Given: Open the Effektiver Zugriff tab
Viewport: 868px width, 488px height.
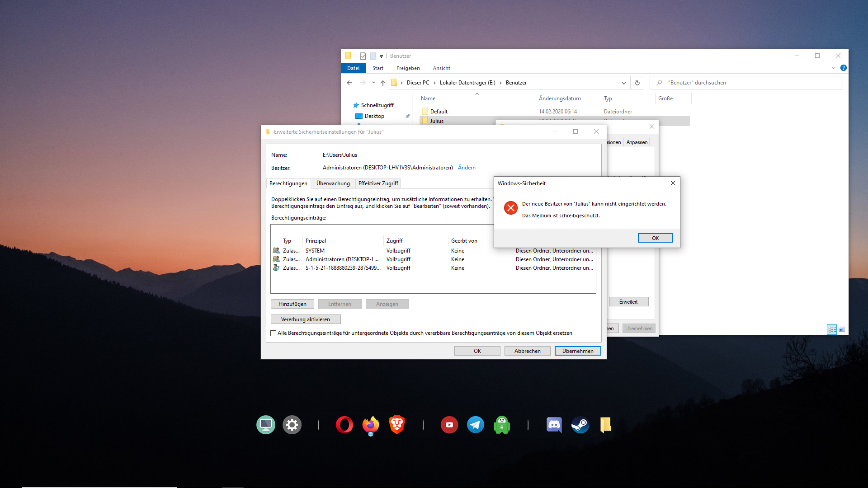Looking at the screenshot, I should point(378,183).
